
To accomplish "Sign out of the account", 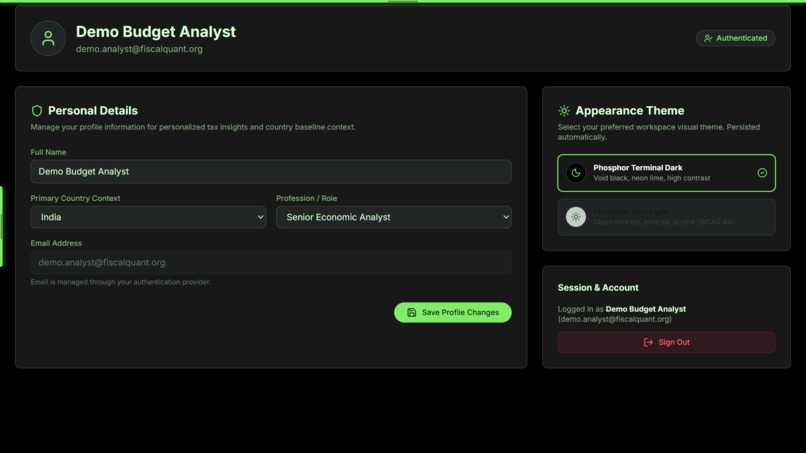I will [666, 342].
